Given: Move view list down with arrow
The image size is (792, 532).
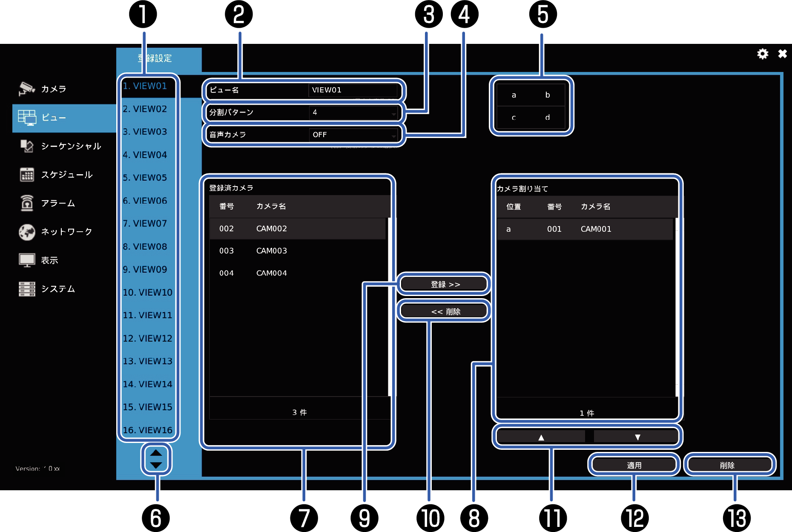Looking at the screenshot, I should tap(156, 465).
